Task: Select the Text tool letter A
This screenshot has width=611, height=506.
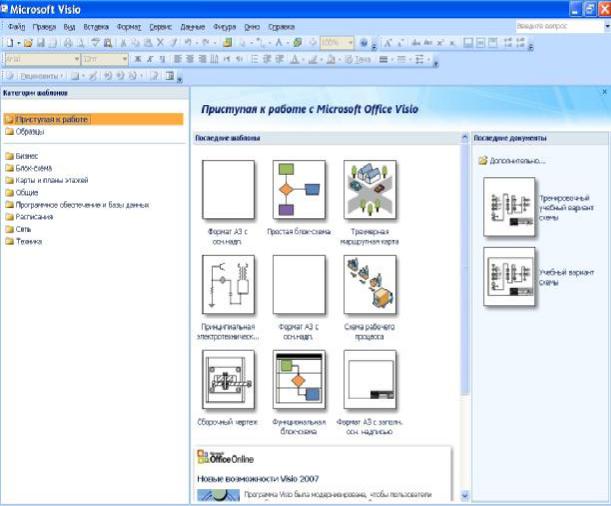Action: pyautogui.click(x=279, y=43)
